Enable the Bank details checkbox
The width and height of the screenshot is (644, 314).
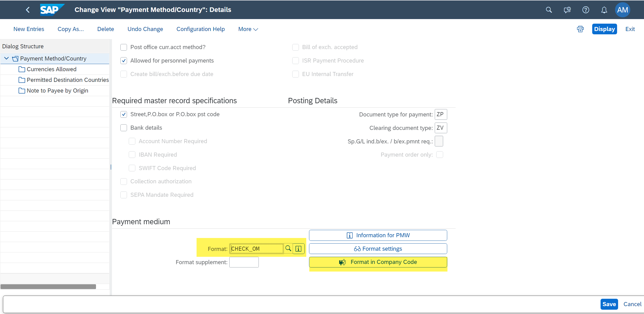(x=124, y=128)
